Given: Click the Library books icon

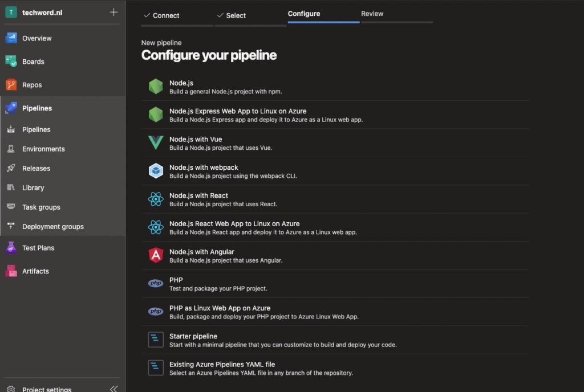Looking at the screenshot, I should tap(11, 187).
